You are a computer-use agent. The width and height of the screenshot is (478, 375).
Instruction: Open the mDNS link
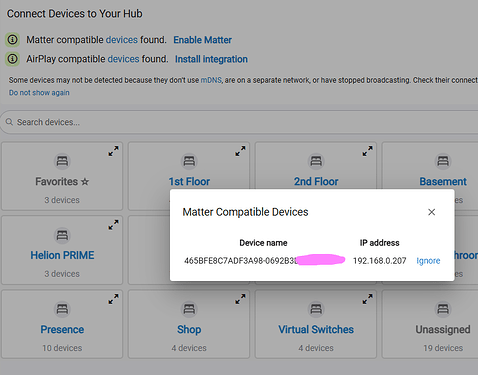pos(211,80)
